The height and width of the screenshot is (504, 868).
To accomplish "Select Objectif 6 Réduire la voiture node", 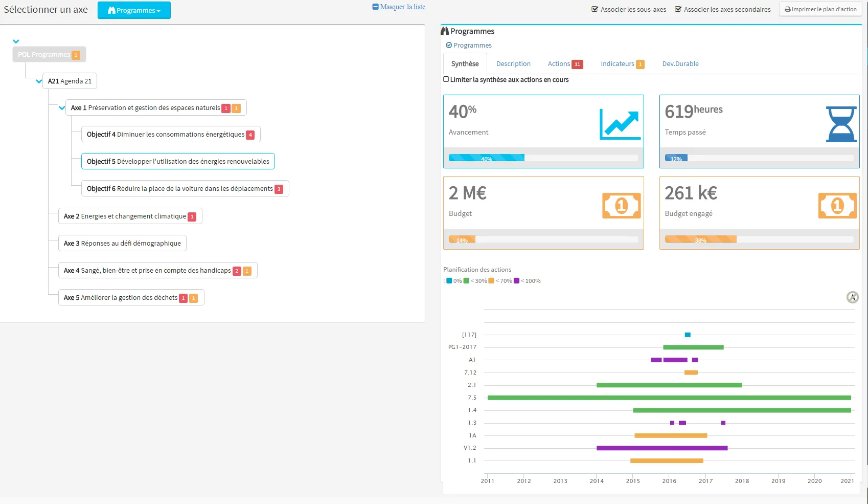I will click(185, 189).
